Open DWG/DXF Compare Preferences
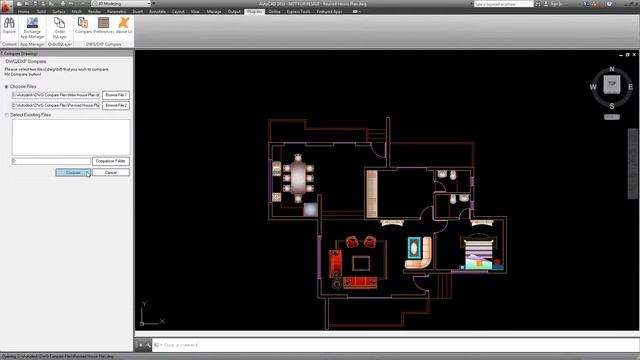Screen dimensions: 640x360 (x=104, y=25)
